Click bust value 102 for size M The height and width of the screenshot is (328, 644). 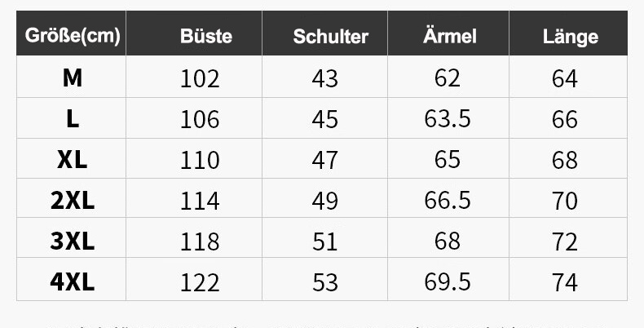[x=200, y=78]
